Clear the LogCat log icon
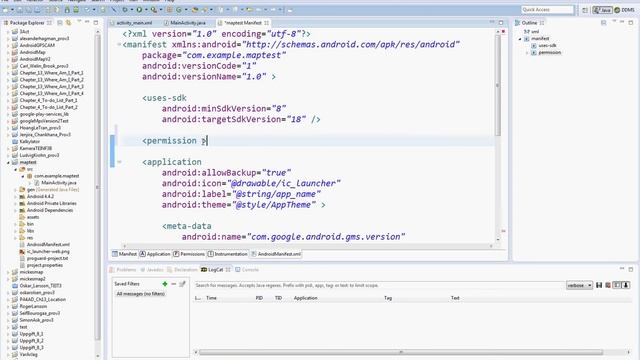This screenshot has width=640, height=360. coord(608,285)
